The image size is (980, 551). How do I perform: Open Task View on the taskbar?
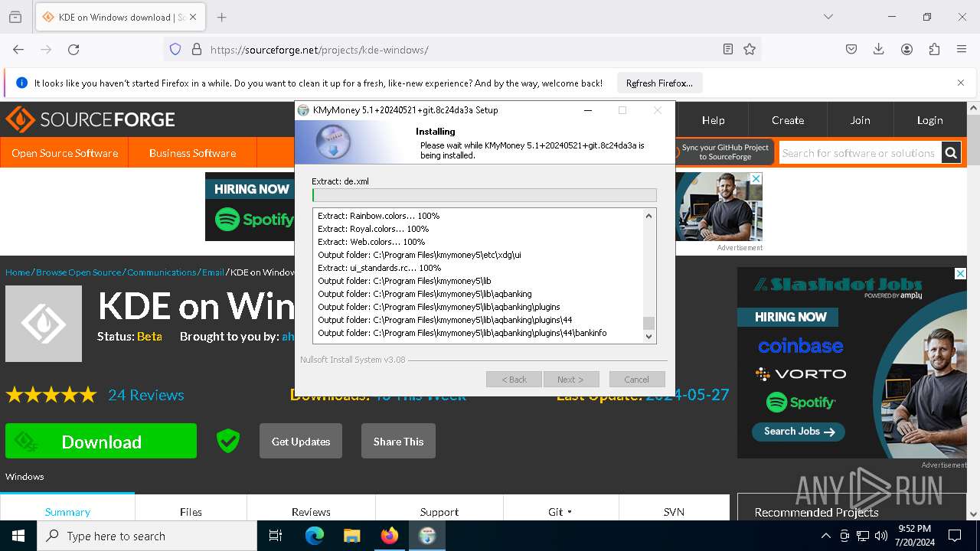tap(276, 536)
